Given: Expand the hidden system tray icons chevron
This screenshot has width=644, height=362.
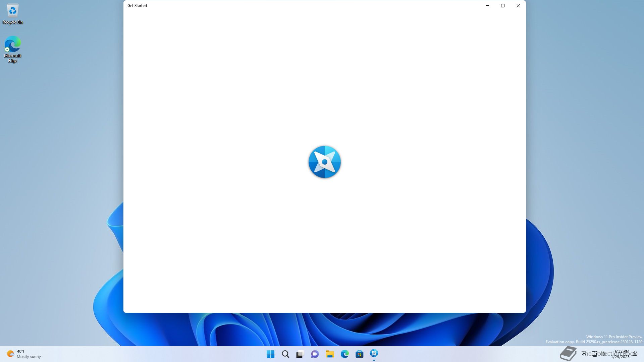Looking at the screenshot, I should coord(584,354).
